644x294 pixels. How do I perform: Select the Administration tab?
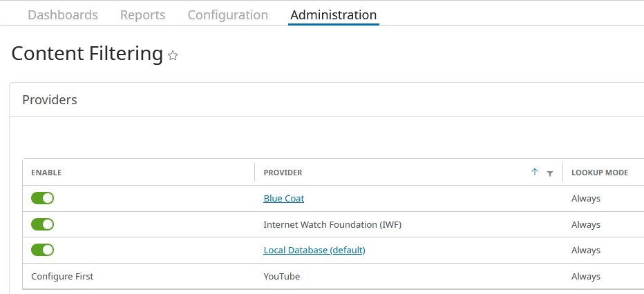pos(334,14)
